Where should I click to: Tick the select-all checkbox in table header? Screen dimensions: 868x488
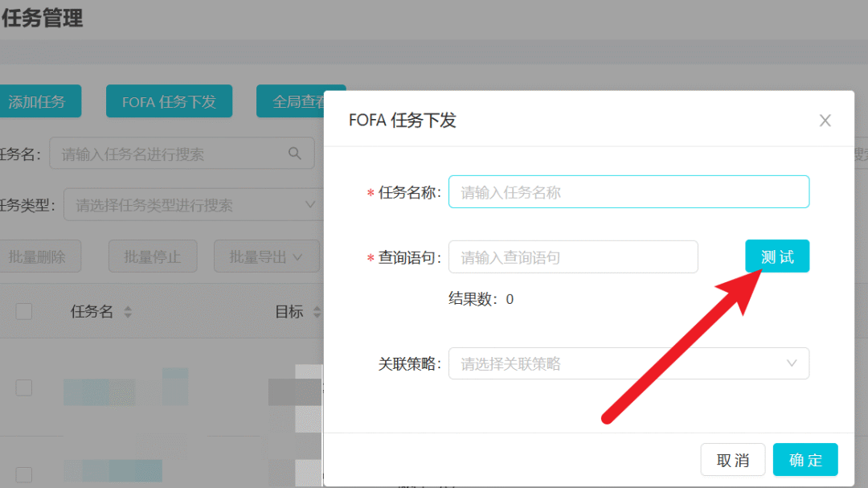(24, 311)
